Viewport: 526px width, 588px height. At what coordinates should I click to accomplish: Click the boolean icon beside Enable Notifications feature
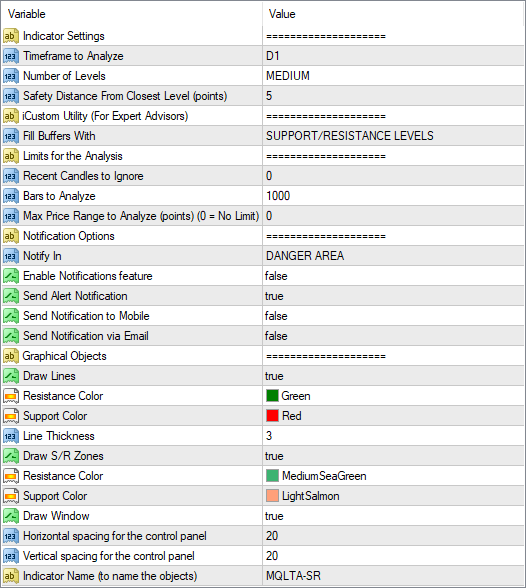pos(10,276)
